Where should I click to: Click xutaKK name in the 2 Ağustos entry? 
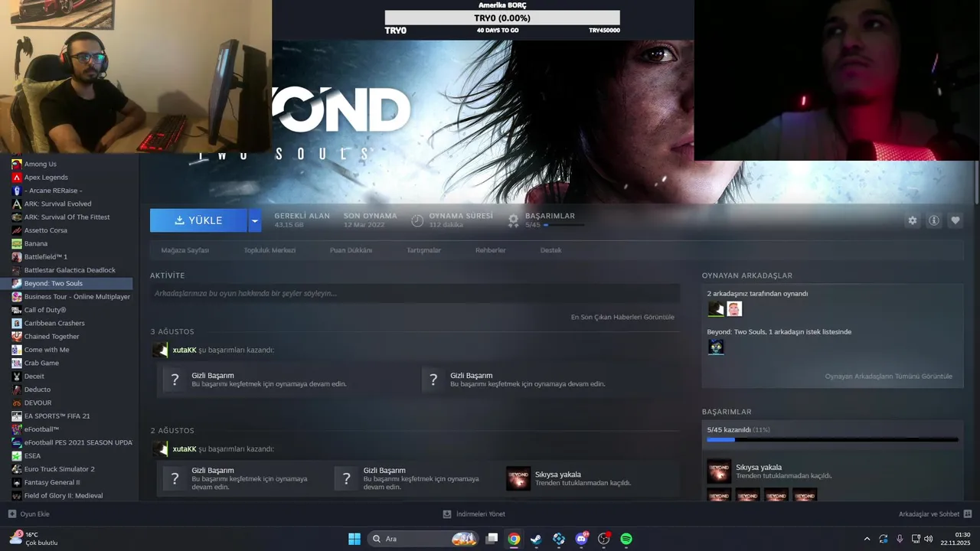tap(185, 449)
